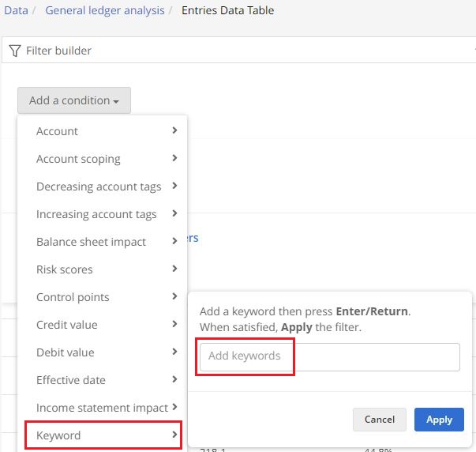The width and height of the screenshot is (476, 452).
Task: Expand the Account scoping submenu chevron
Action: pyautogui.click(x=174, y=158)
